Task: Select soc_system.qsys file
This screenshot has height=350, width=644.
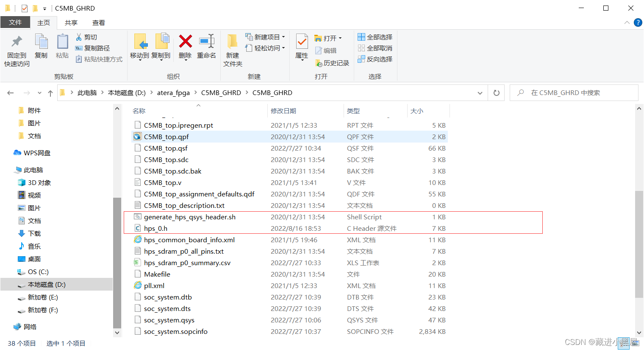Action: [x=290, y=320]
